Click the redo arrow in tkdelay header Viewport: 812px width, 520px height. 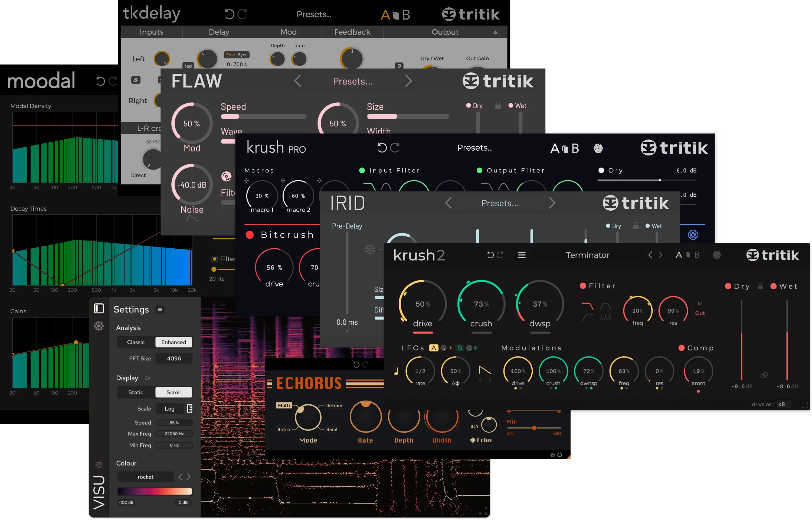[242, 14]
